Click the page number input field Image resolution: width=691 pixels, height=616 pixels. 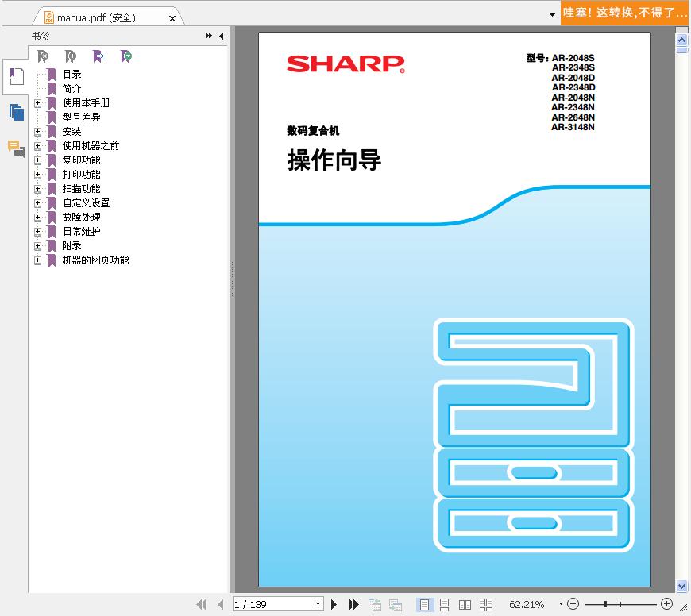[274, 604]
